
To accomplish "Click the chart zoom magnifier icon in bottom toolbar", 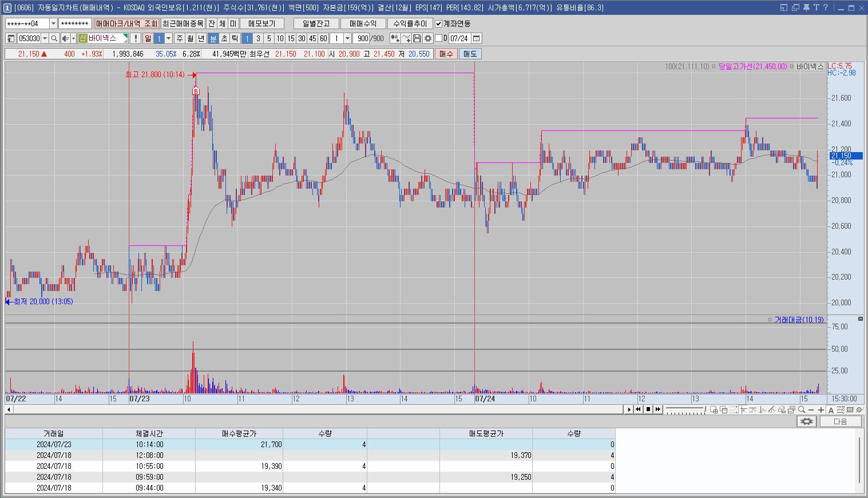I will pos(802,409).
